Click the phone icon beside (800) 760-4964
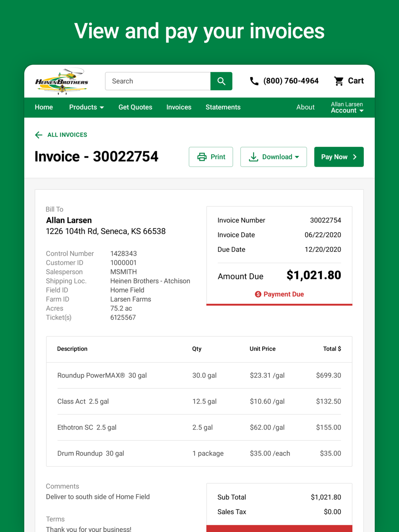Screen dimensions: 399x532 coord(254,81)
